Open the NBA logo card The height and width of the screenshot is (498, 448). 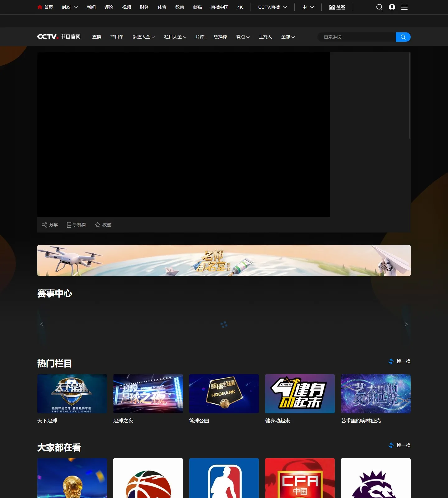coord(224,478)
